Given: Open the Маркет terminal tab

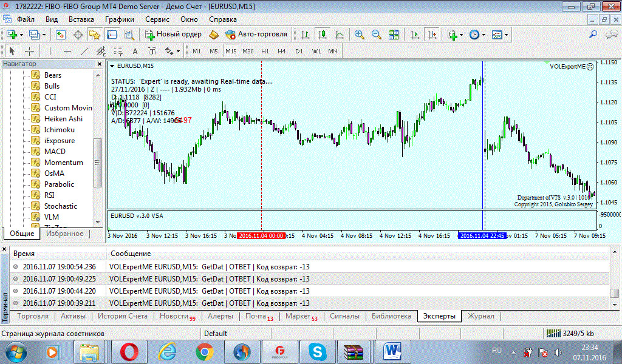Looking at the screenshot, I should click(x=301, y=316).
